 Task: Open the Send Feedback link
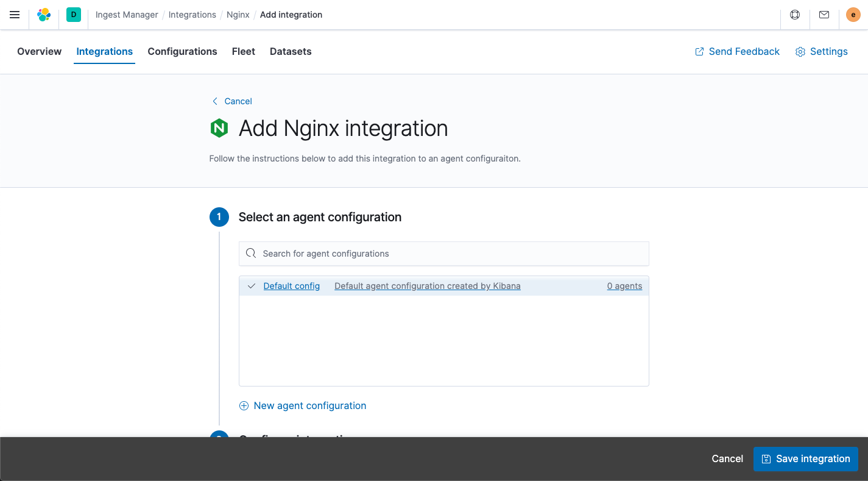click(737, 52)
